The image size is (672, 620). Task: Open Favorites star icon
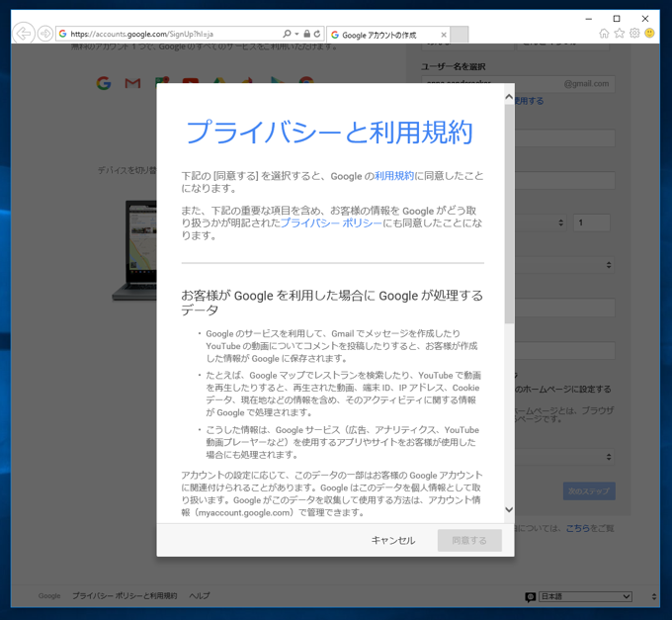(x=620, y=33)
